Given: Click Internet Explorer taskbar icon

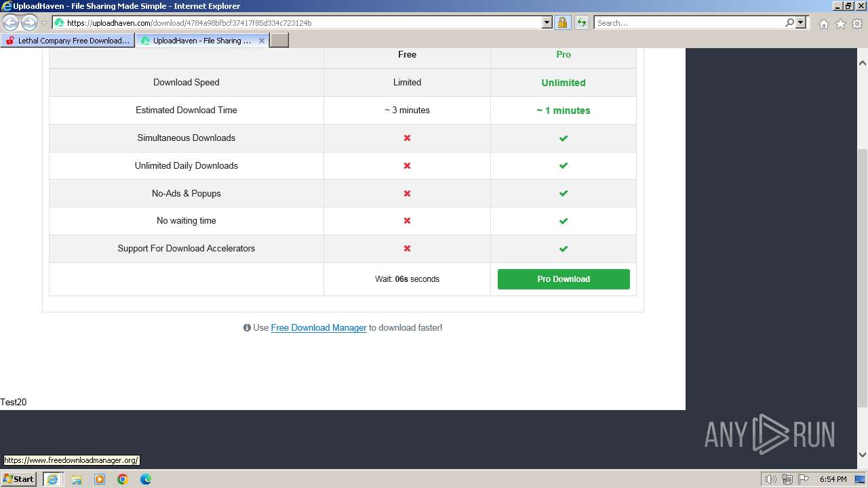Looking at the screenshot, I should 52,479.
